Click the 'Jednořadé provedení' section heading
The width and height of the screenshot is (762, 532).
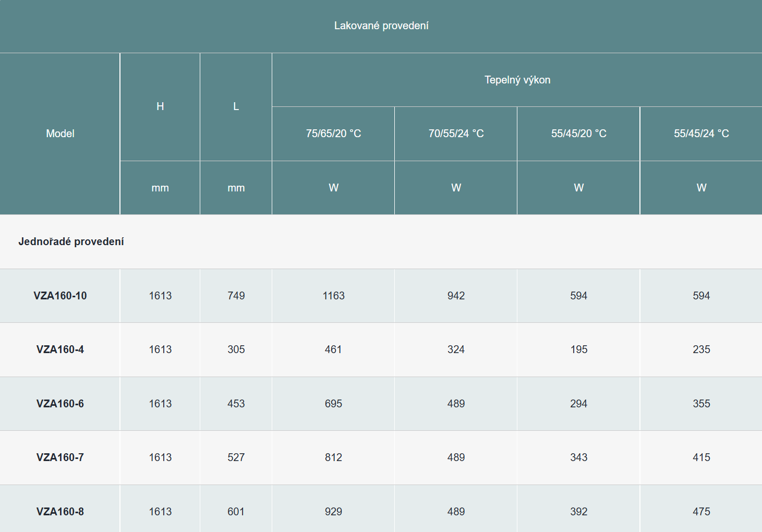(71, 241)
